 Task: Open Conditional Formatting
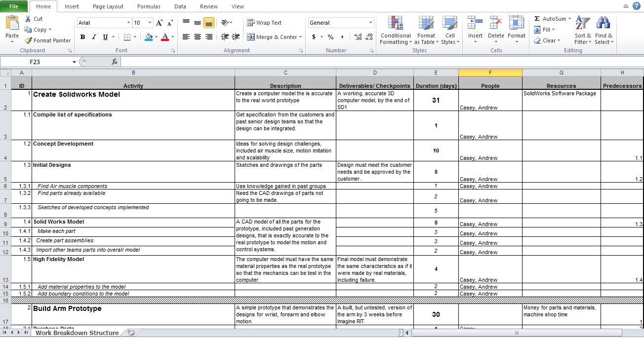pyautogui.click(x=396, y=30)
